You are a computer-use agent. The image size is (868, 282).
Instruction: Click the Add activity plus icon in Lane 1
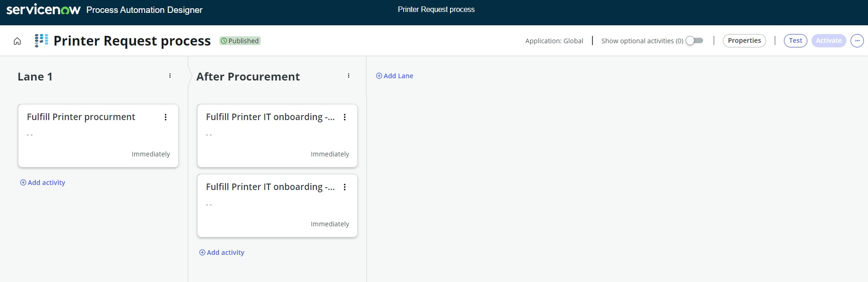[23, 183]
